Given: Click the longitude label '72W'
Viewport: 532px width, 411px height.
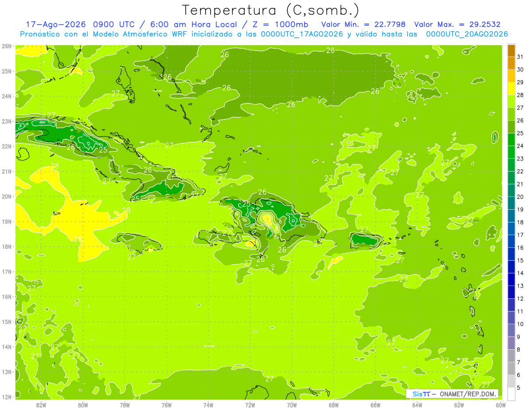Looking at the screenshot, I should coord(250,404).
